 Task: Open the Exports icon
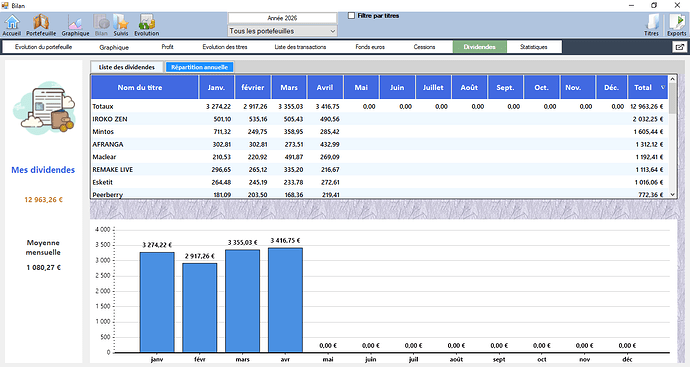click(676, 25)
